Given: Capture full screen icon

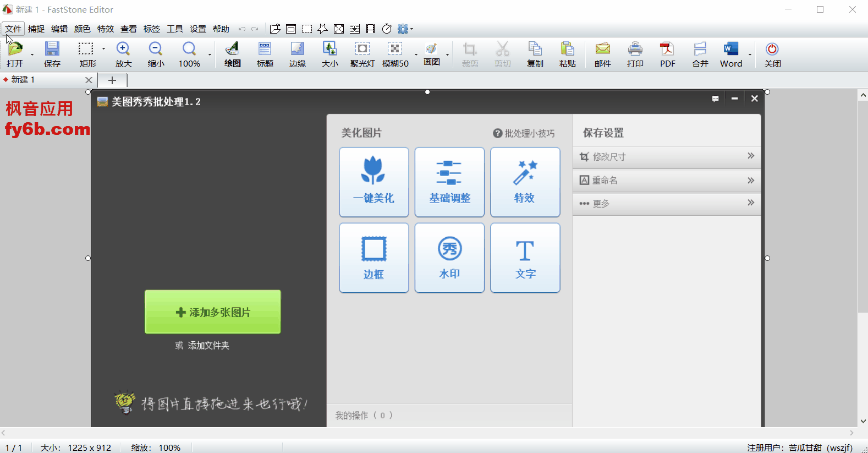Looking at the screenshot, I should coord(339,29).
